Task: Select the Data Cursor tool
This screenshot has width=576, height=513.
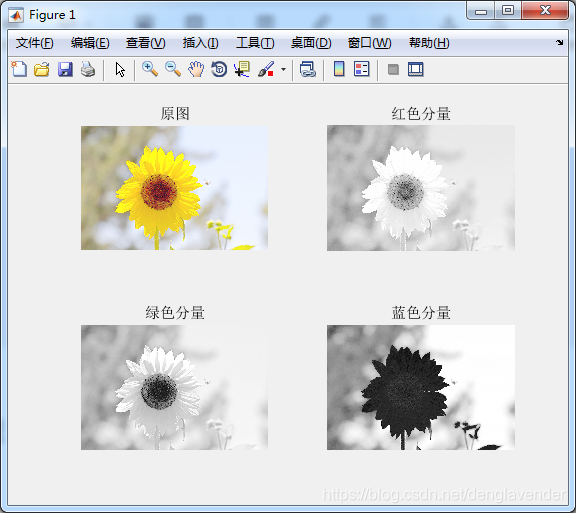Action: click(242, 69)
